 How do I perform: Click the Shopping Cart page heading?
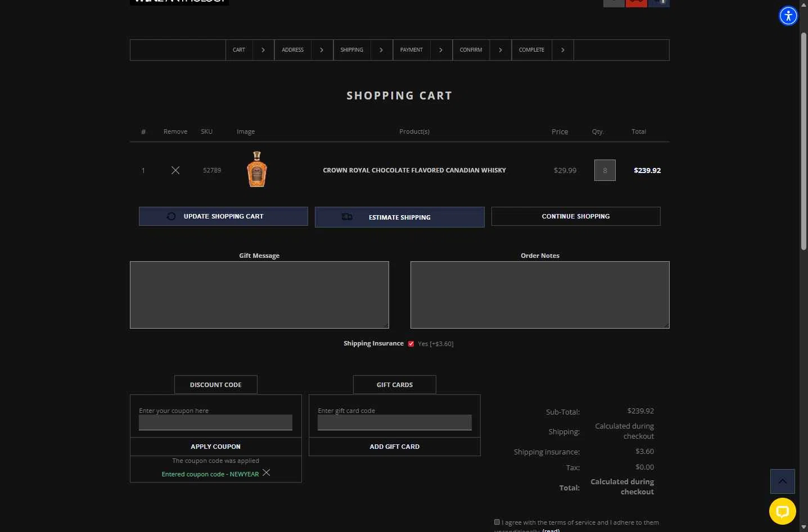(399, 96)
